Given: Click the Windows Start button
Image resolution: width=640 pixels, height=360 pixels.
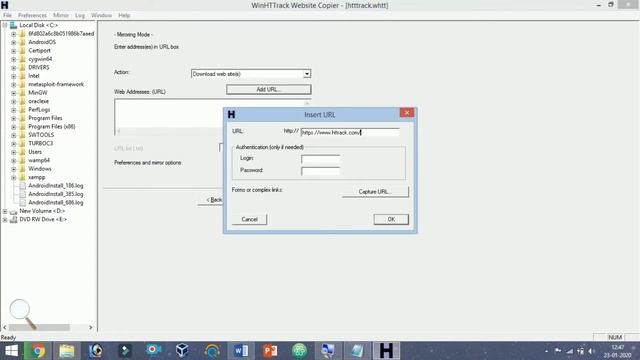Looking at the screenshot, I should 11,351.
